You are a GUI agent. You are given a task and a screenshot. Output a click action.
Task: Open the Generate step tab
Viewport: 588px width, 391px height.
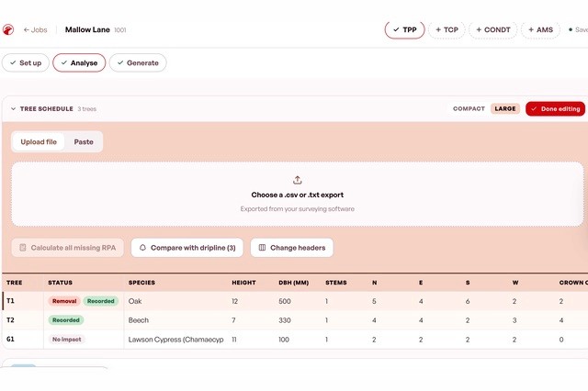[x=138, y=63]
